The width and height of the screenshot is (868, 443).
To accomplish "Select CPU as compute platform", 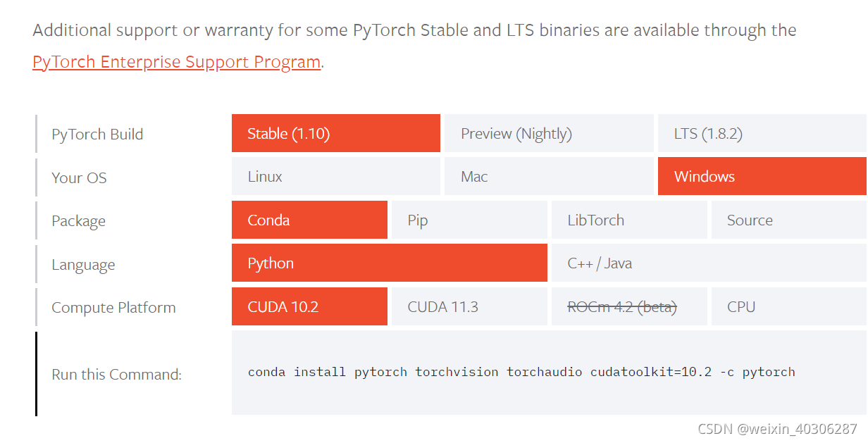I will pyautogui.click(x=788, y=306).
